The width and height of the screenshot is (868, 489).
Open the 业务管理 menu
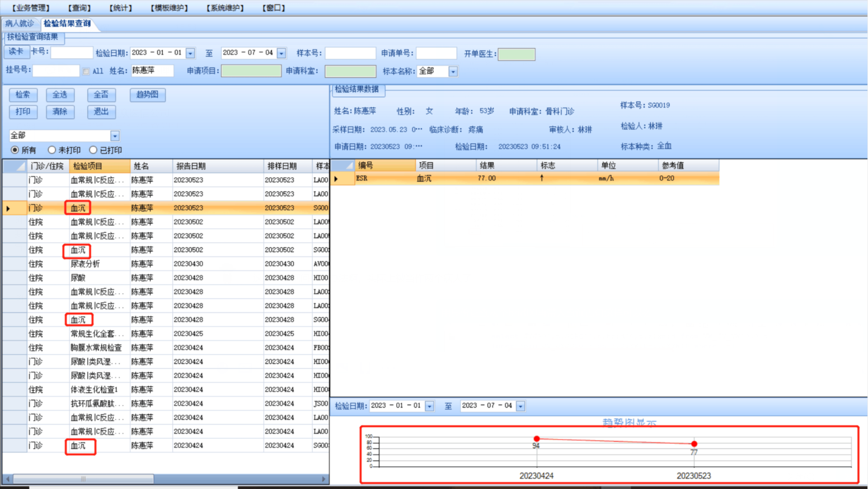point(31,8)
